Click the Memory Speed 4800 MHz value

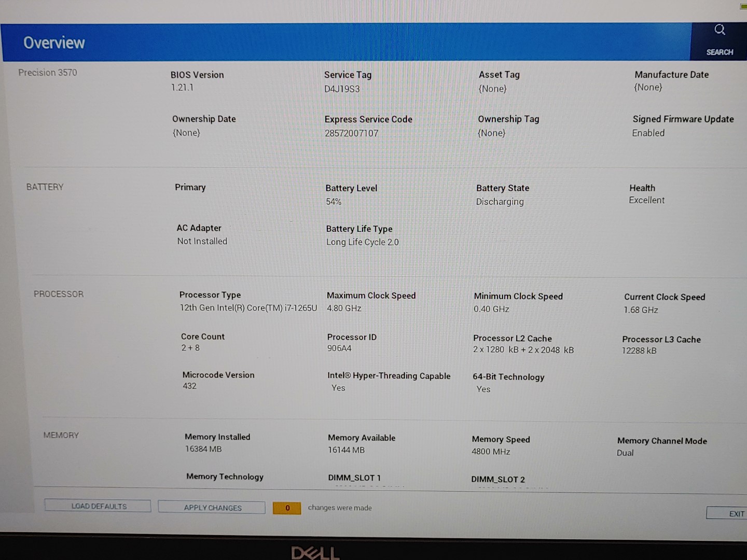click(491, 452)
